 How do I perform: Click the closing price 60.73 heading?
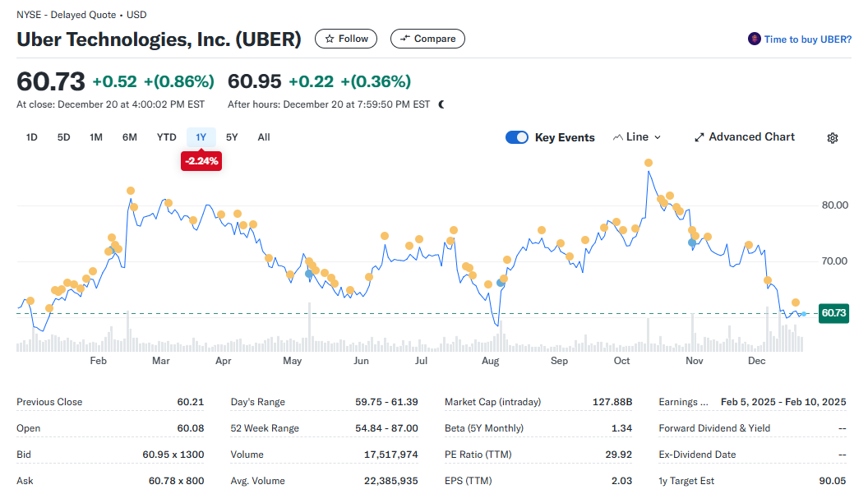pos(51,81)
